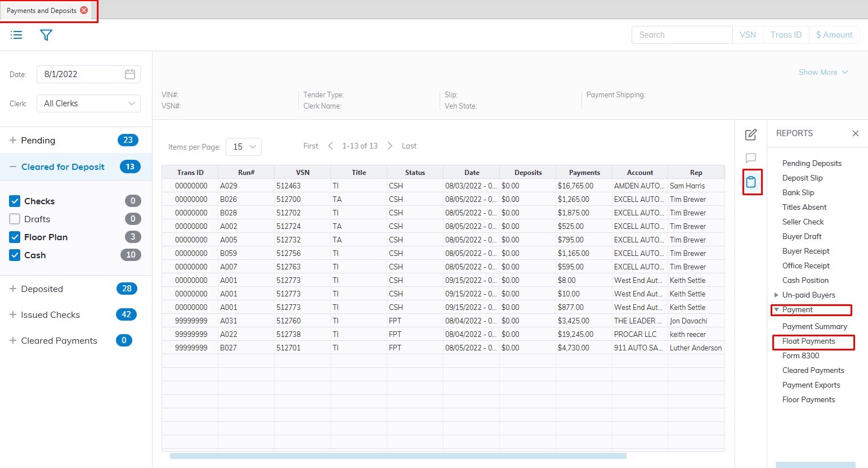Screen dimensions: 868x468
Task: Open the reports clipboard icon
Action: tap(751, 182)
